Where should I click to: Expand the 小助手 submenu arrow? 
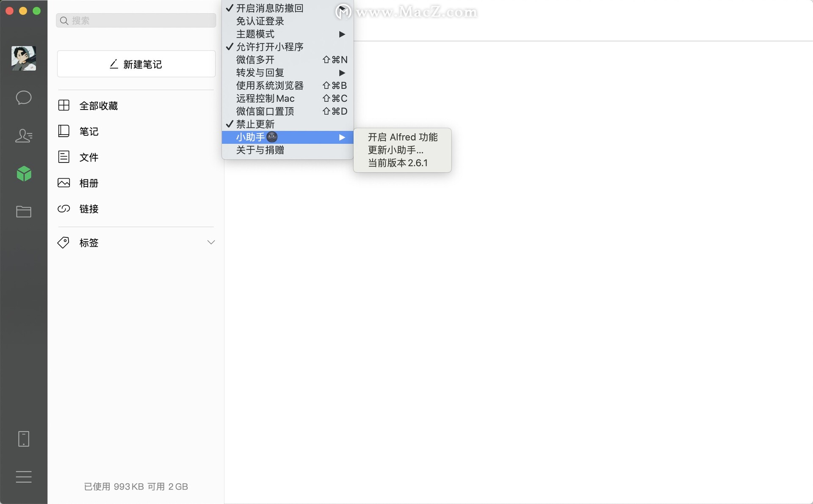342,137
